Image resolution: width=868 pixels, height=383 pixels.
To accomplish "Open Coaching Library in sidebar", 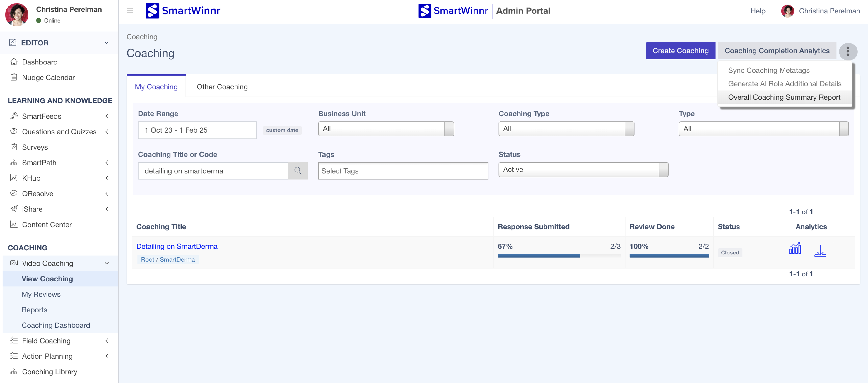I will 49,371.
